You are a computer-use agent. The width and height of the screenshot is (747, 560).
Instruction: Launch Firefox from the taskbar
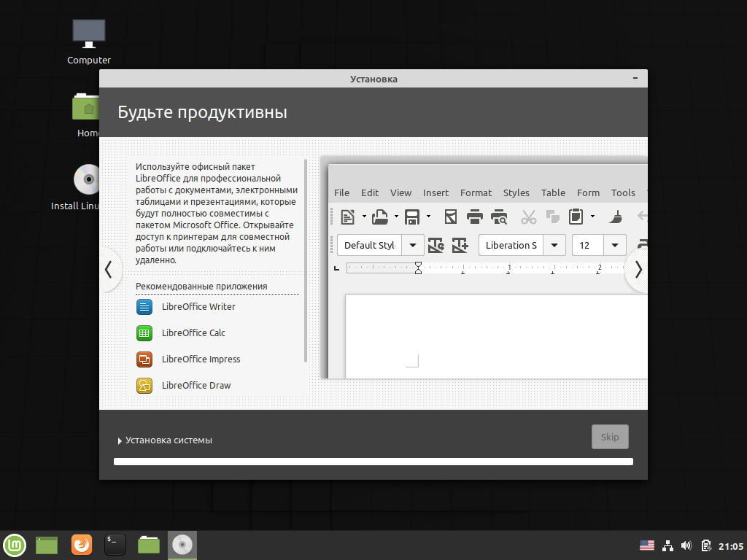(x=82, y=545)
